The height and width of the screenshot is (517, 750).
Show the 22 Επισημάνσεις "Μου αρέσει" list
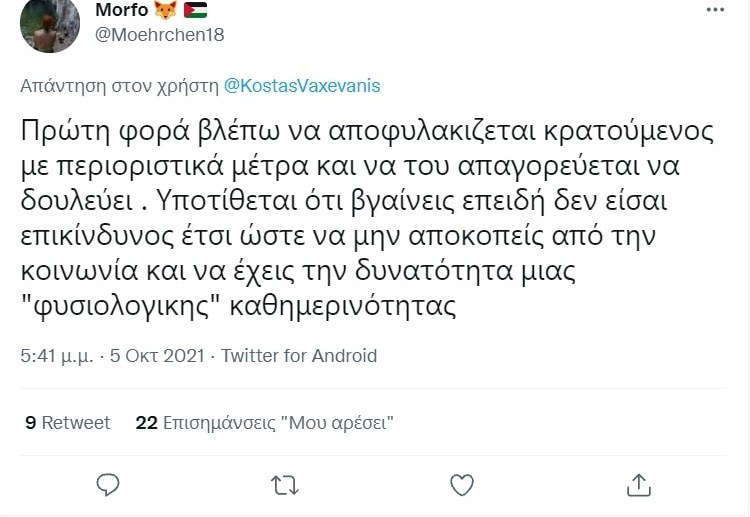(264, 423)
